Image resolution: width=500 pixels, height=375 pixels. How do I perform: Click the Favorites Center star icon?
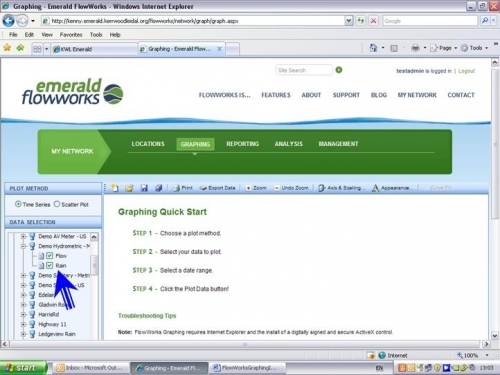(x=7, y=48)
